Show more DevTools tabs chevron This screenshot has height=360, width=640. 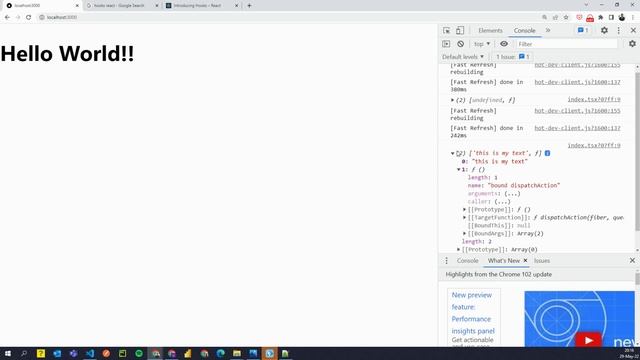tap(548, 30)
